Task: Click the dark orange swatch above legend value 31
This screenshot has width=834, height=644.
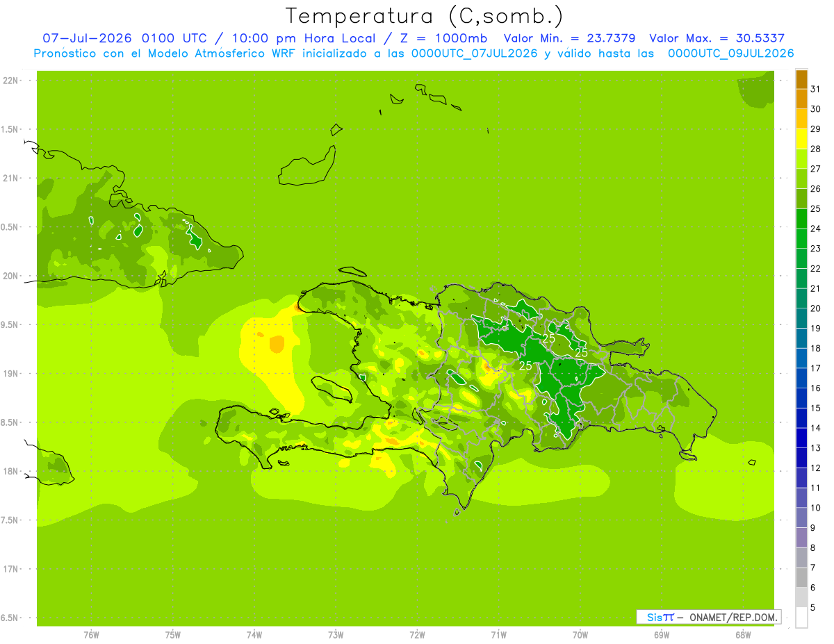Action: (x=801, y=79)
